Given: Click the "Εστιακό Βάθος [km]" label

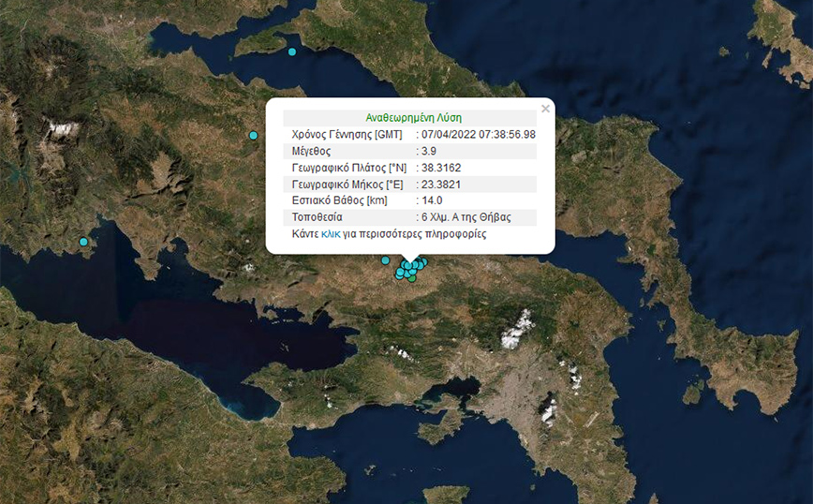Looking at the screenshot, I should (339, 200).
